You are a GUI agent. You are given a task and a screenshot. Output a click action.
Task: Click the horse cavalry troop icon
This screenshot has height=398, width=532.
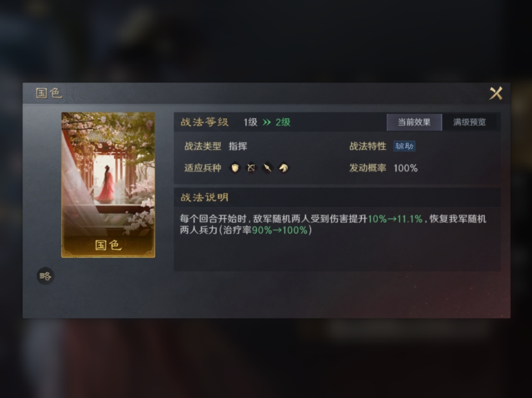pos(284,168)
